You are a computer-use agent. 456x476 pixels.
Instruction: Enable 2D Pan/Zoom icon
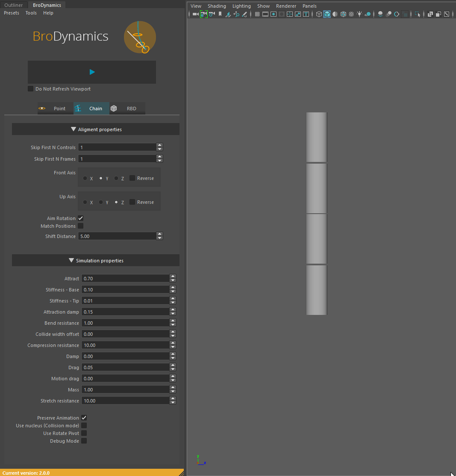[236, 14]
